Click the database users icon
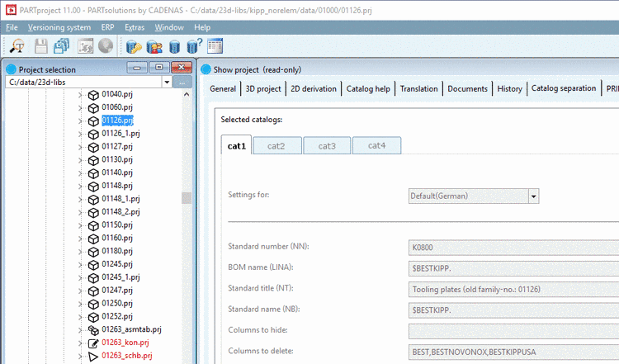Screen dimensions: 619x364 tap(154, 47)
